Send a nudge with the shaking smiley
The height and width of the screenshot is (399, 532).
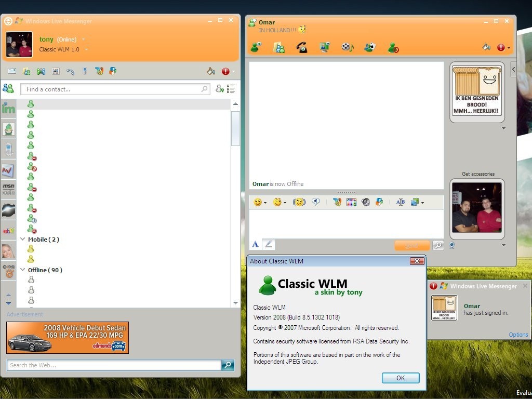[x=299, y=202]
